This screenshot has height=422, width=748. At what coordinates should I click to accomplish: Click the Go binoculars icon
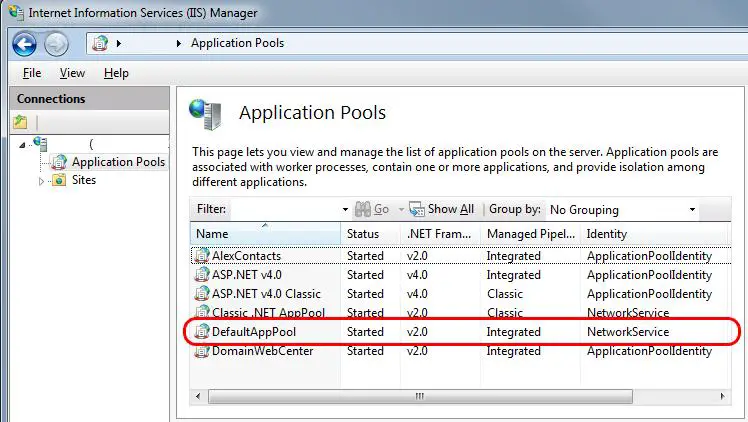(363, 209)
